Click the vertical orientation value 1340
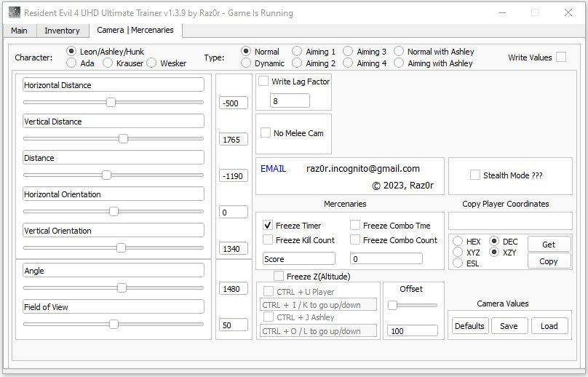The width and height of the screenshot is (588, 377). pyautogui.click(x=234, y=248)
